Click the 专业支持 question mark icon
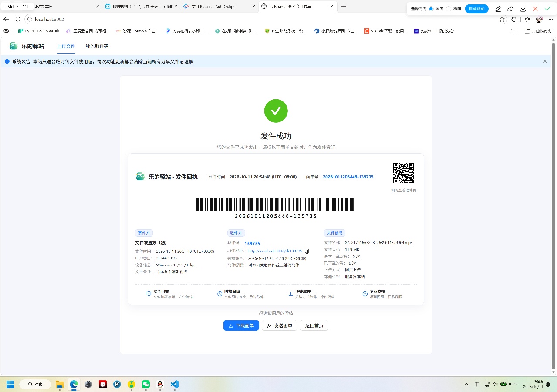This screenshot has height=392, width=557. (x=365, y=294)
